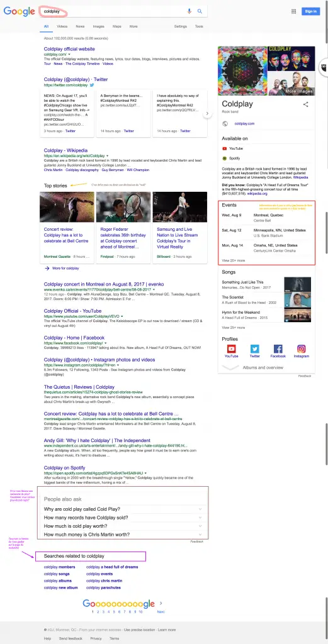
Task: Open the album cover image in knowledge panel
Action: [242, 70]
